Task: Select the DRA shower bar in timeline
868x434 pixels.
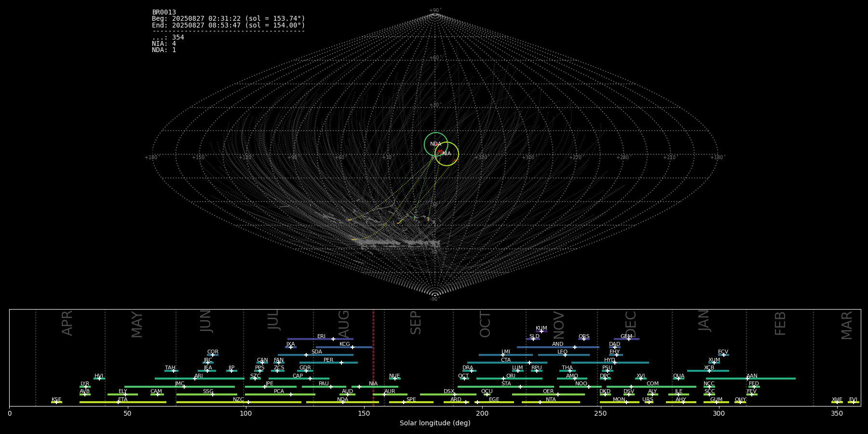Action: pos(469,371)
